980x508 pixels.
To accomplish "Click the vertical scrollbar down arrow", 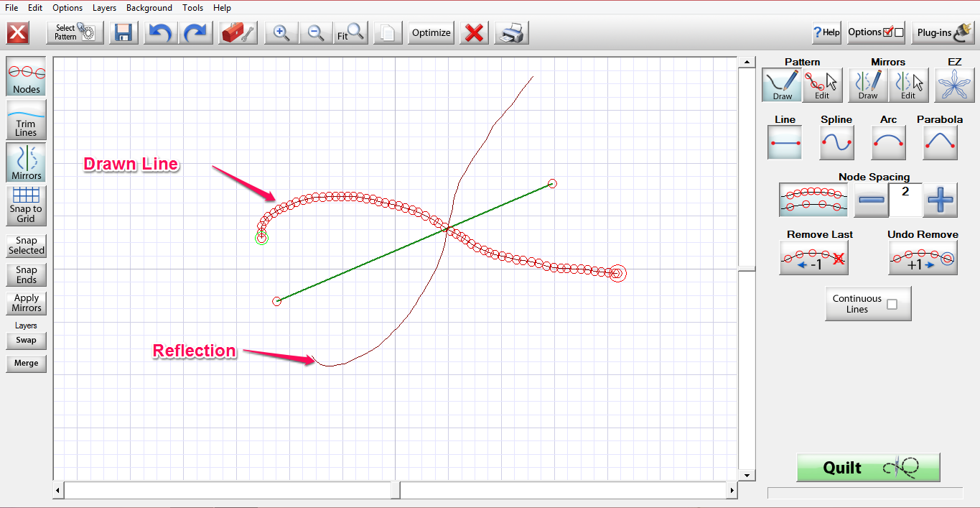I will click(x=747, y=475).
